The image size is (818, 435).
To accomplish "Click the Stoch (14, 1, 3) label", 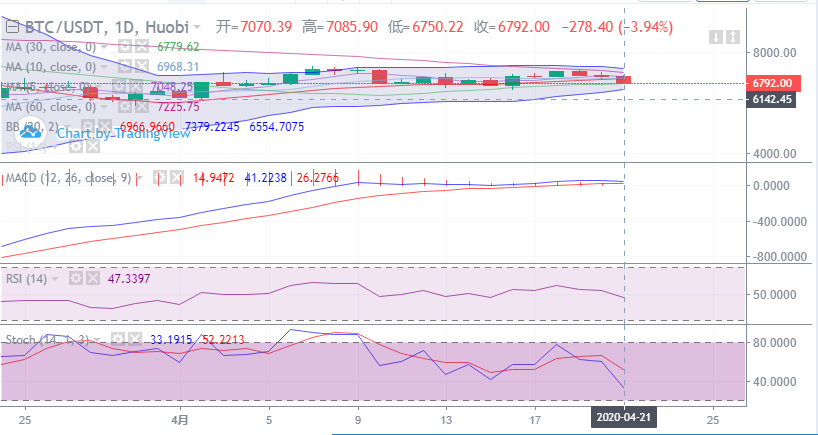I will [47, 340].
